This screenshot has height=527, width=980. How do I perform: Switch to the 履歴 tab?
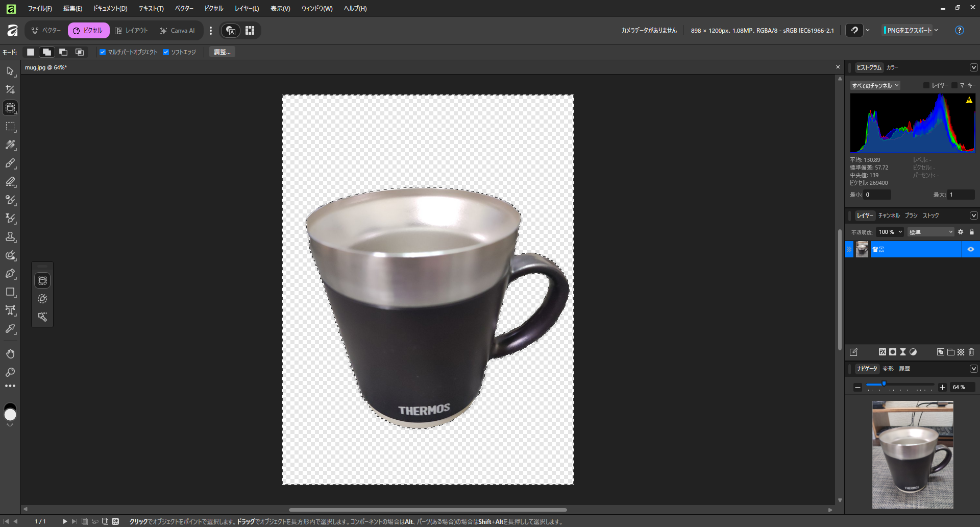(x=904, y=369)
